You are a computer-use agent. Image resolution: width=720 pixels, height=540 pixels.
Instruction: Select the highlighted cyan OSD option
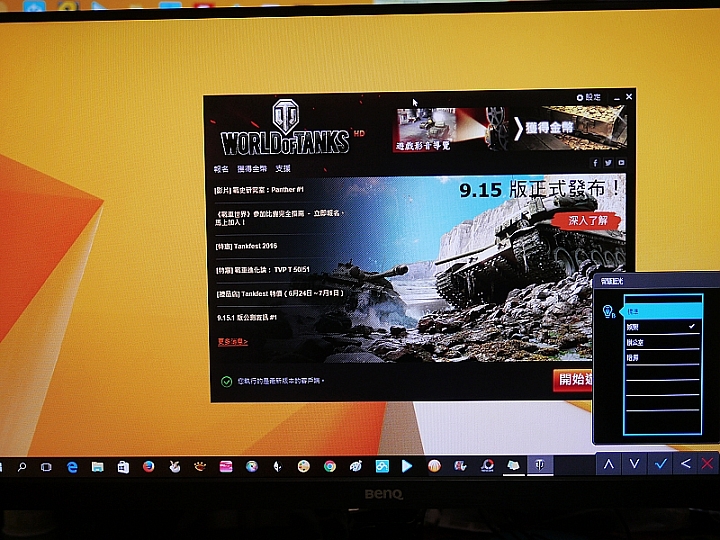(663, 311)
